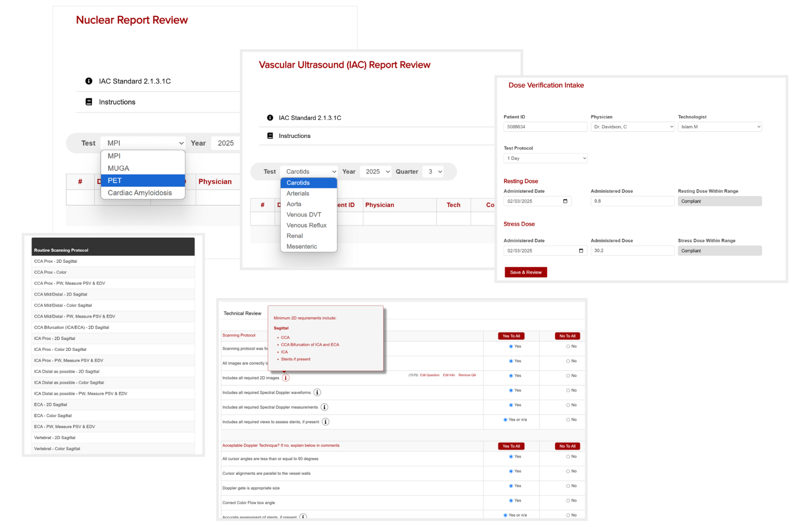Choose Aorta from the Vascular test list

coord(309,204)
